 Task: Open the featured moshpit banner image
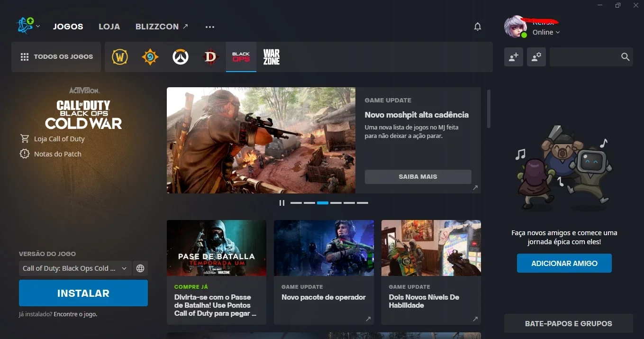[x=261, y=140]
